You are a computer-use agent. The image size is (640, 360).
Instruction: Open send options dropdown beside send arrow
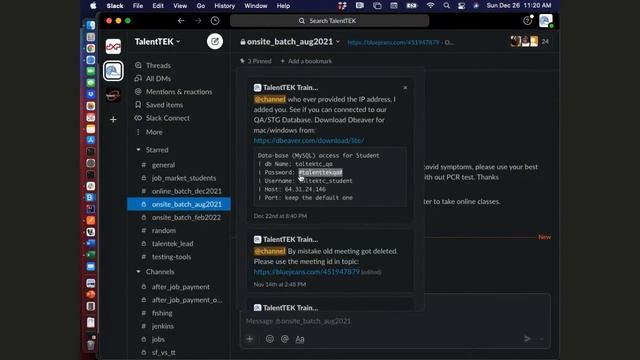click(x=542, y=339)
